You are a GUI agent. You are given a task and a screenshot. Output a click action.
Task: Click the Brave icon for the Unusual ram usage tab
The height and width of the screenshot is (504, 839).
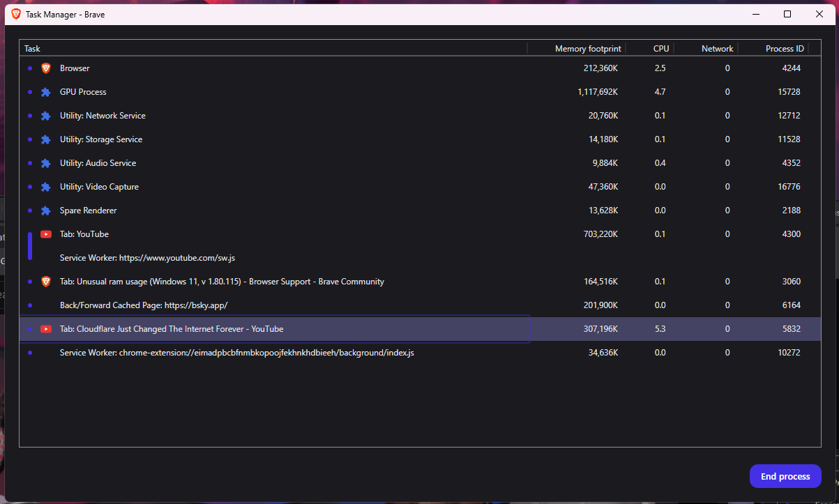[46, 282]
